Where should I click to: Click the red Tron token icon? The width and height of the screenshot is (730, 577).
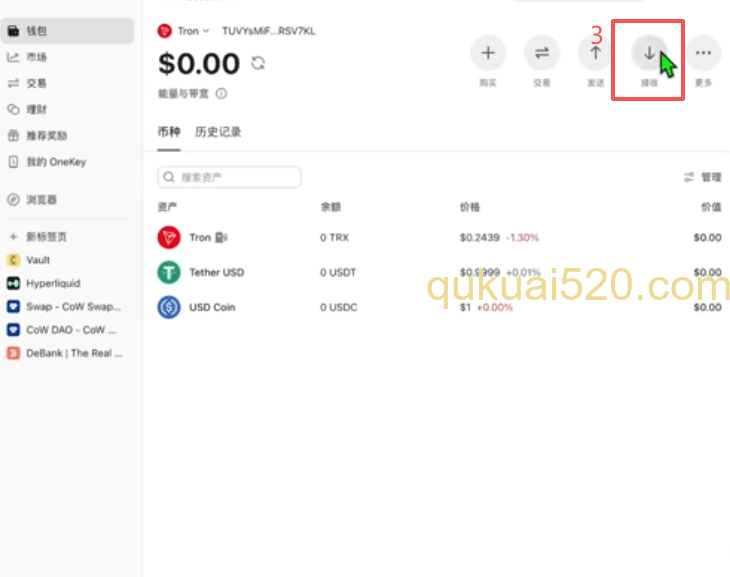click(x=169, y=238)
